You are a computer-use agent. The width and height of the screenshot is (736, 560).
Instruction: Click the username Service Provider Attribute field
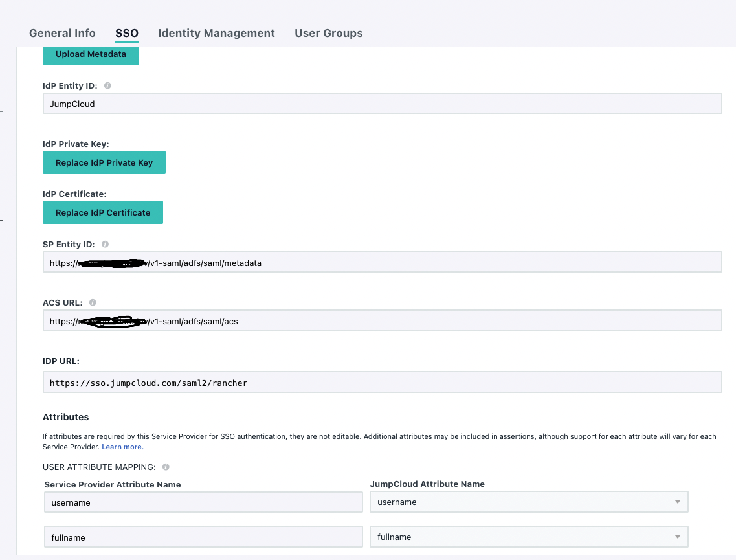pos(203,501)
